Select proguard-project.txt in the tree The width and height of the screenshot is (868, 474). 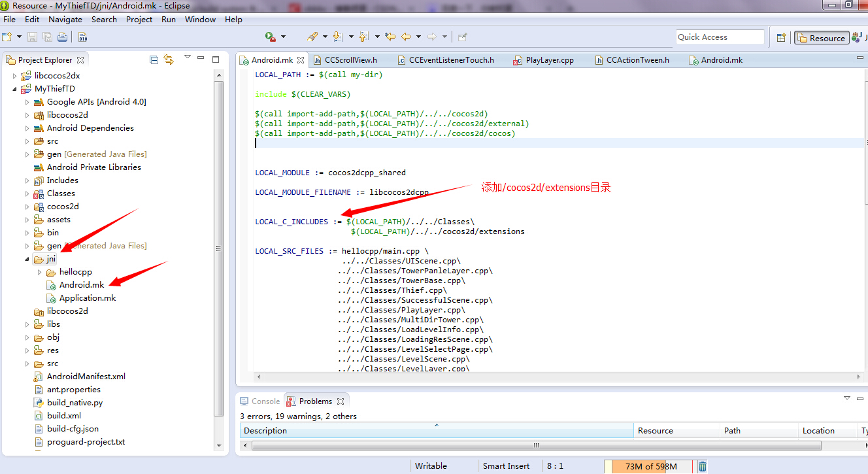click(x=86, y=441)
